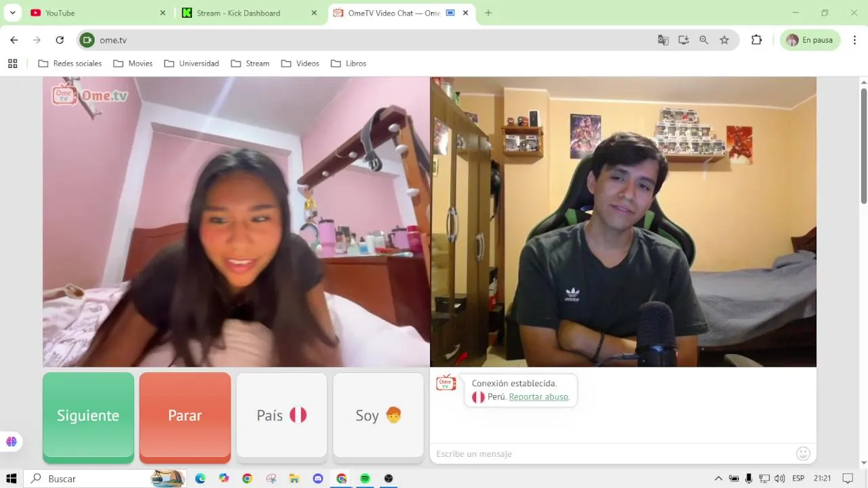Click your own webcam video feed
This screenshot has width=868, height=488.
pyautogui.click(x=623, y=222)
